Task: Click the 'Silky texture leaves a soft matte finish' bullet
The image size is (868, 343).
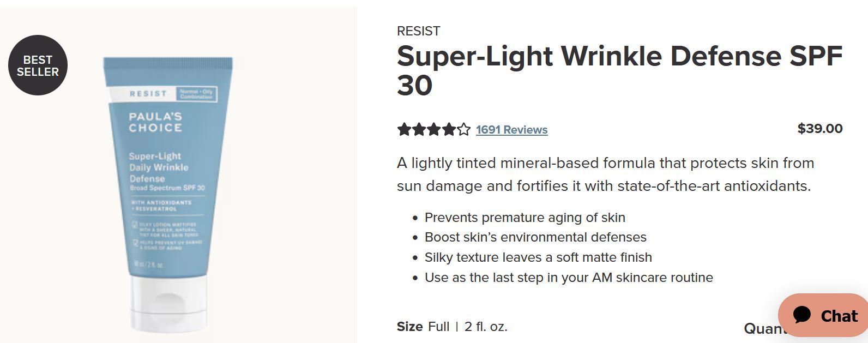Action: click(x=538, y=257)
